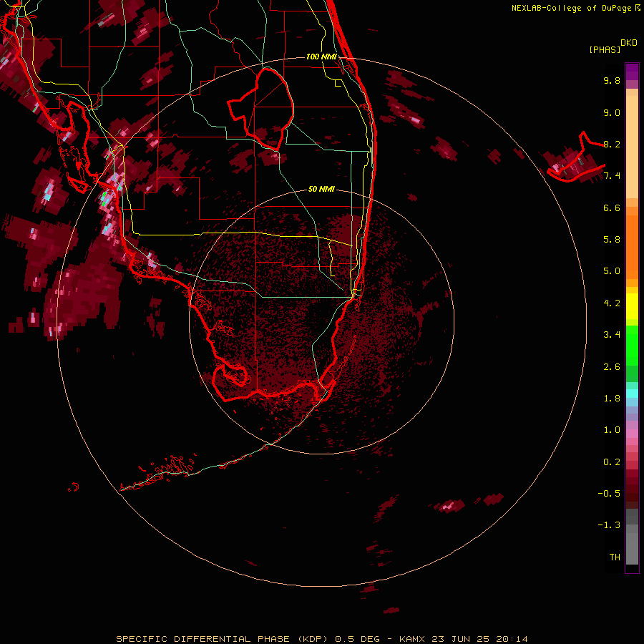Select the -0.5 scale value
This screenshot has height=644, width=644.
pyautogui.click(x=609, y=494)
